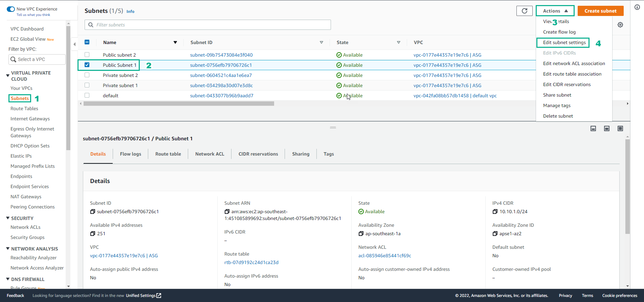Switch to the Flow logs tab
The image size is (644, 302).
click(130, 154)
